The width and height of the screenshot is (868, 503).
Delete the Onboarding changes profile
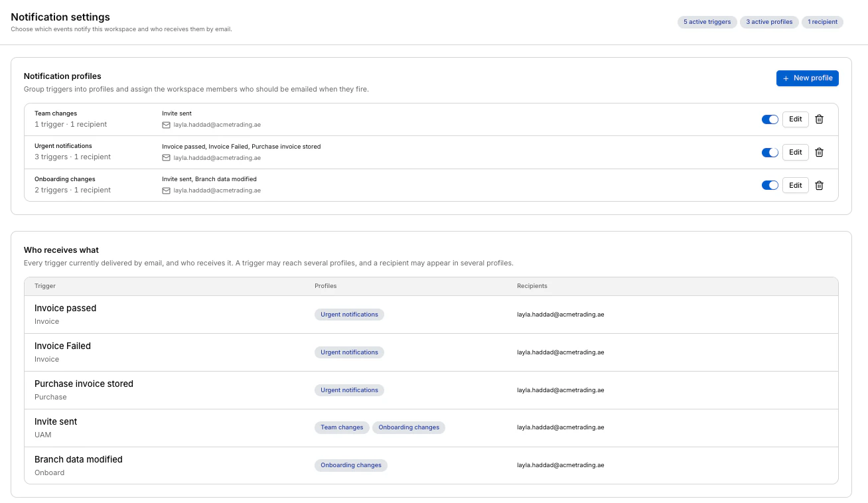pyautogui.click(x=819, y=186)
